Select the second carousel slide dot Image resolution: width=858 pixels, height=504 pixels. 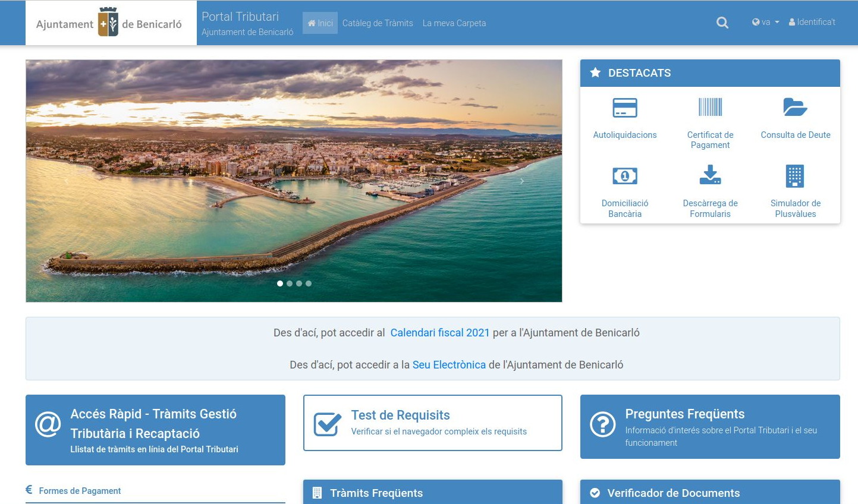290,283
